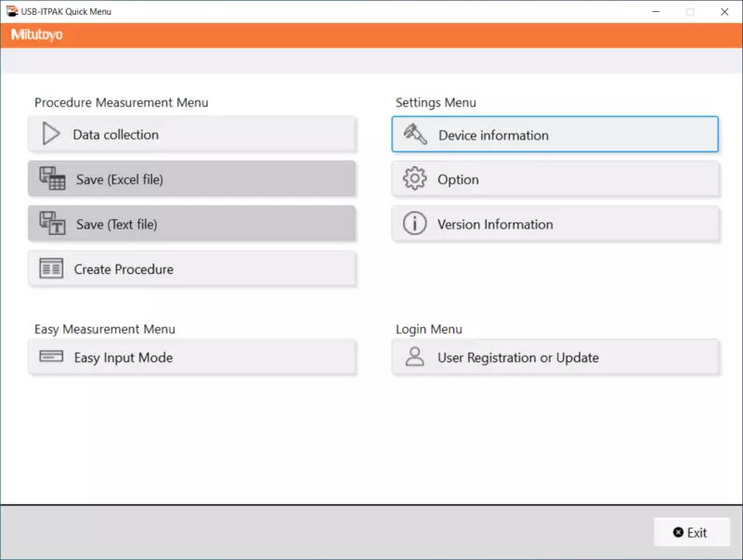The image size is (743, 560).
Task: Click the floppy-and-T Save Text file icon
Action: (x=52, y=223)
